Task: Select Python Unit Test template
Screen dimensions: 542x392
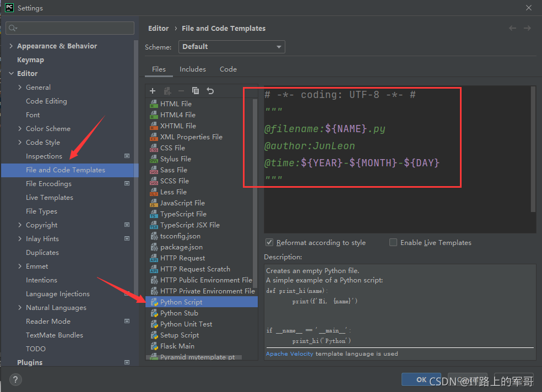Action: click(186, 324)
